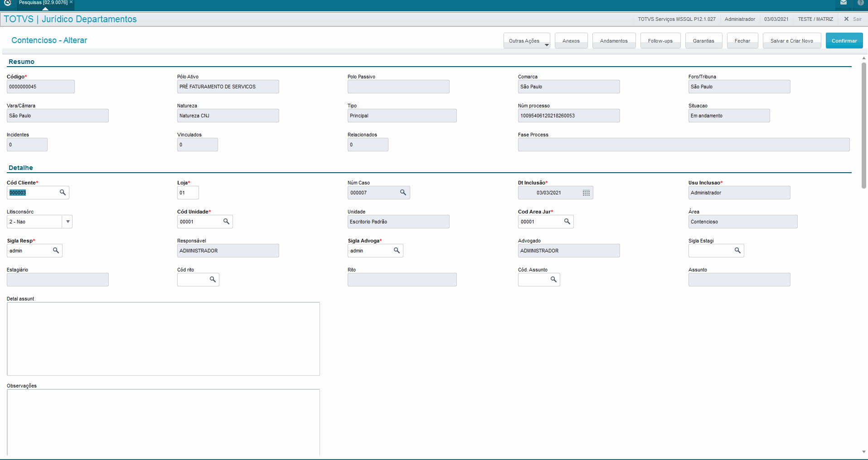Click the Fase Process field
Viewport: 868px width, 460px height.
pyautogui.click(x=684, y=145)
